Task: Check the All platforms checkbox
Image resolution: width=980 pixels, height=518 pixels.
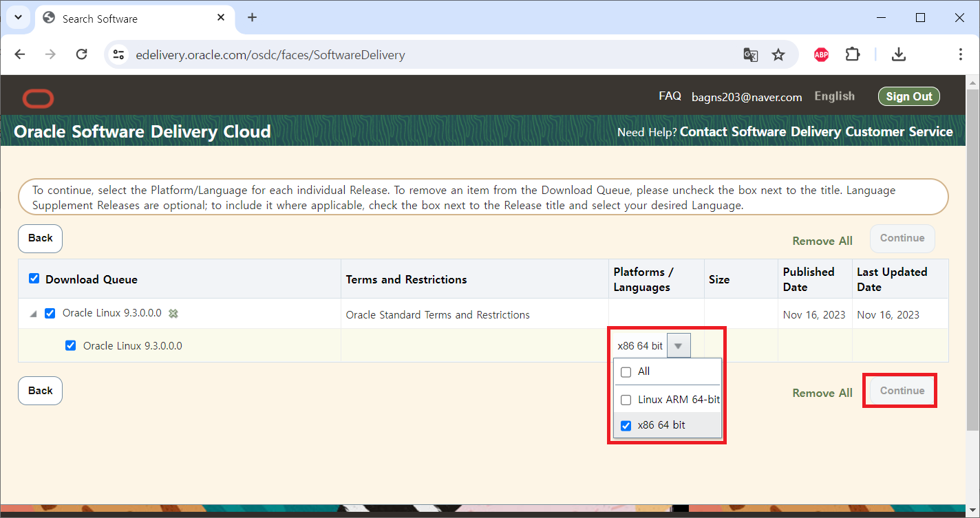Action: 626,372
